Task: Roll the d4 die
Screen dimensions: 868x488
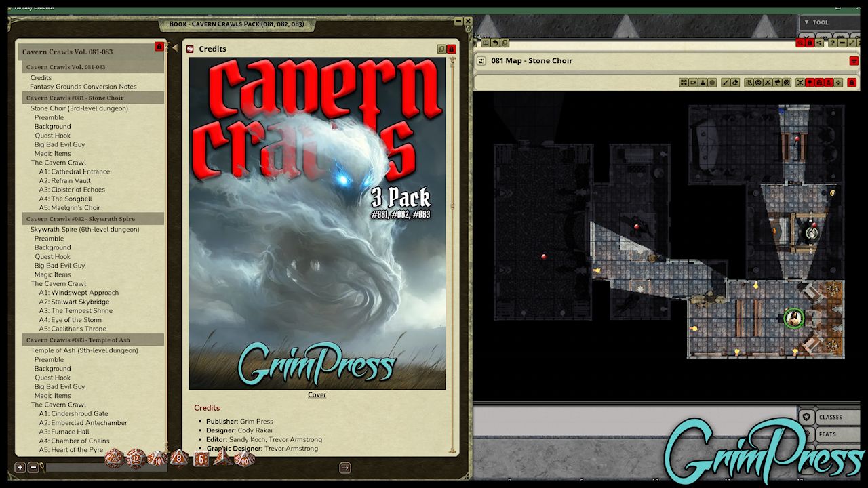Action: pyautogui.click(x=222, y=457)
